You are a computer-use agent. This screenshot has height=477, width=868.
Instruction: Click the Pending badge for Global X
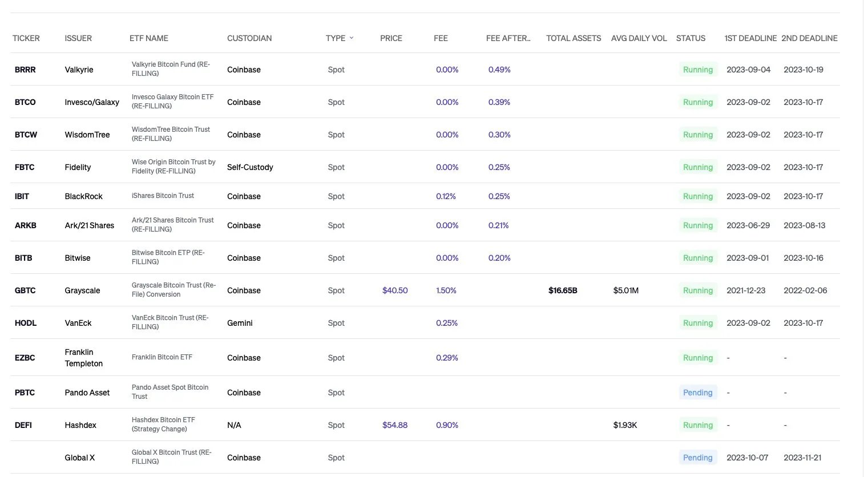(x=697, y=458)
